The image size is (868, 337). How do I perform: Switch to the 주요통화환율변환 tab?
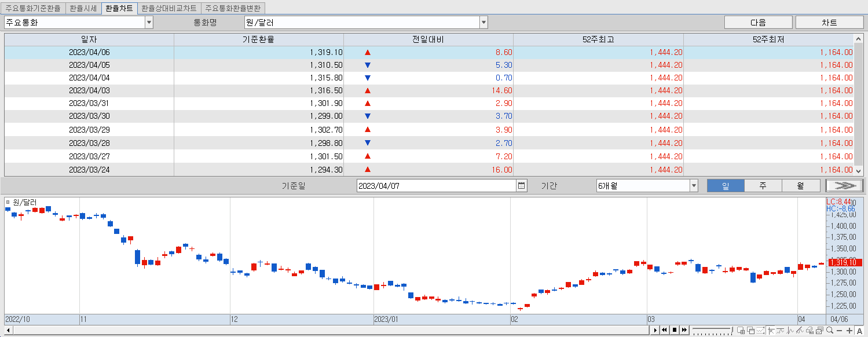233,9
